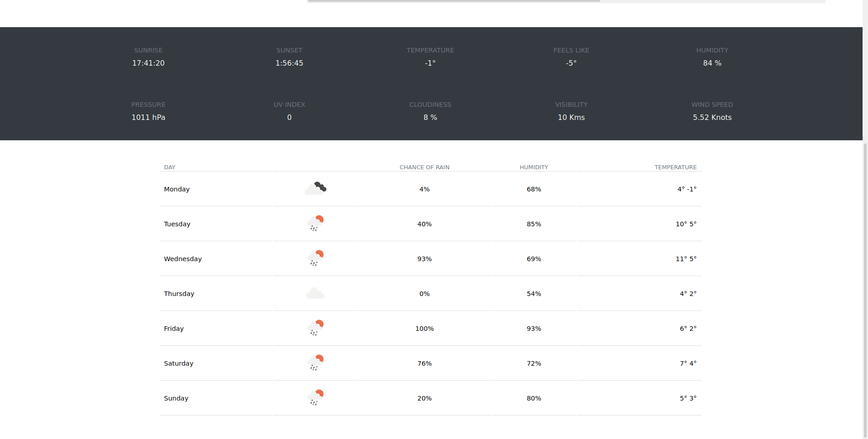
Task: Click the vertical page scrollbar
Action: pyautogui.click(x=865, y=290)
